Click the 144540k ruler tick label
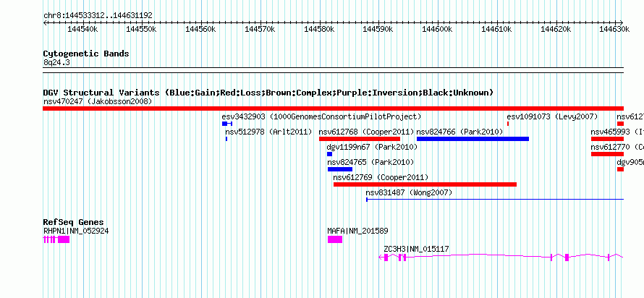 [x=82, y=30]
